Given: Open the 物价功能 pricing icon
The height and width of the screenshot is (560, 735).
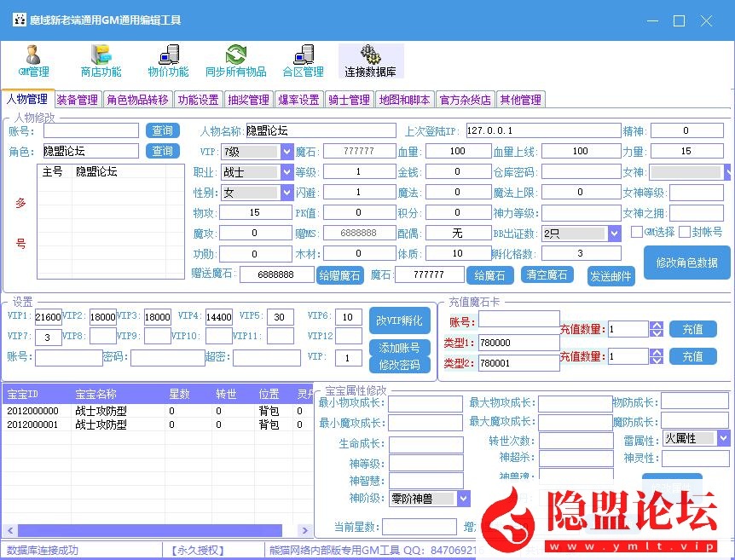Looking at the screenshot, I should [x=167, y=60].
